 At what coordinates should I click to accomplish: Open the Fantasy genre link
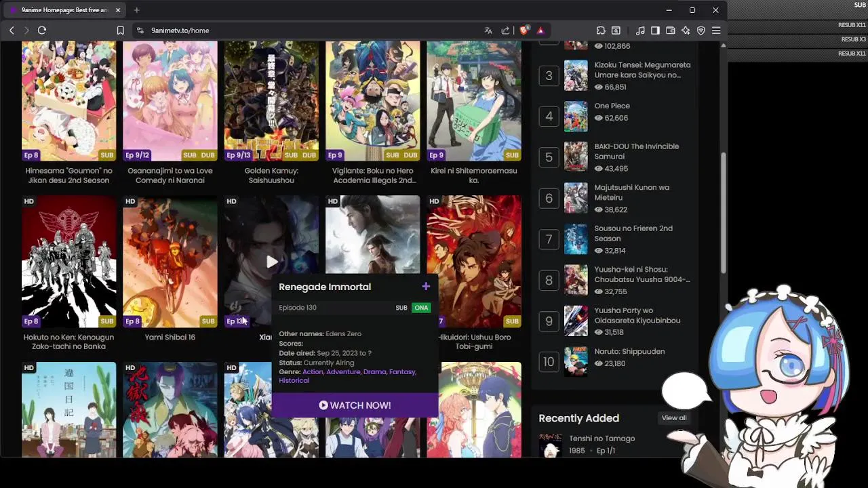point(402,371)
